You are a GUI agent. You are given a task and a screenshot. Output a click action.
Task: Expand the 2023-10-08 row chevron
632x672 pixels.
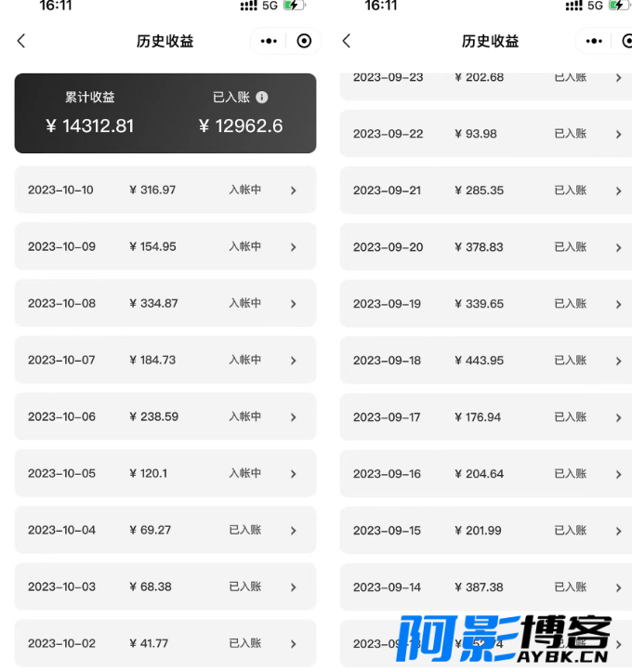point(294,304)
